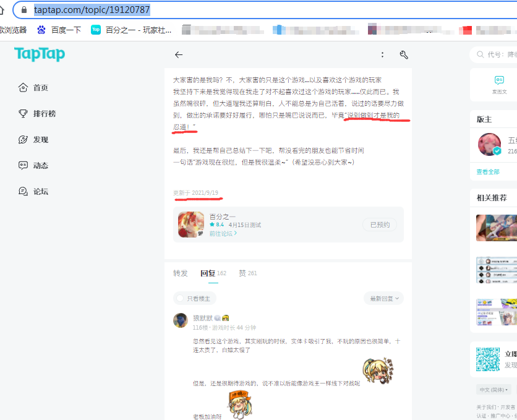
Task: Open the three-dot more options menu
Action: (382, 54)
